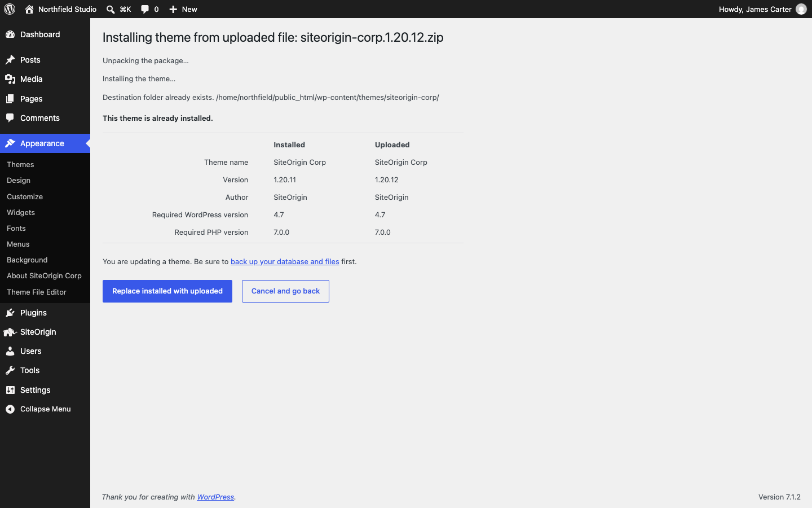Click the Appearance paintbrush icon

tap(10, 143)
